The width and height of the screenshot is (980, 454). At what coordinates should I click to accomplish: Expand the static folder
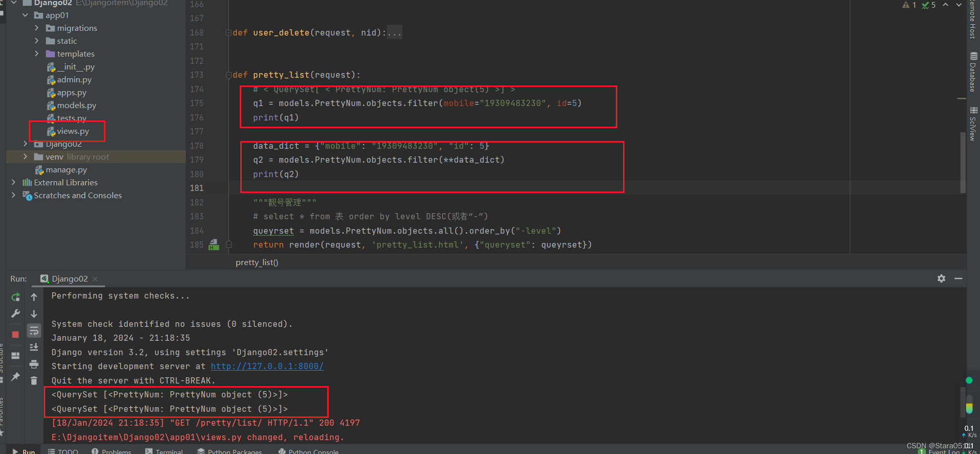[37, 41]
